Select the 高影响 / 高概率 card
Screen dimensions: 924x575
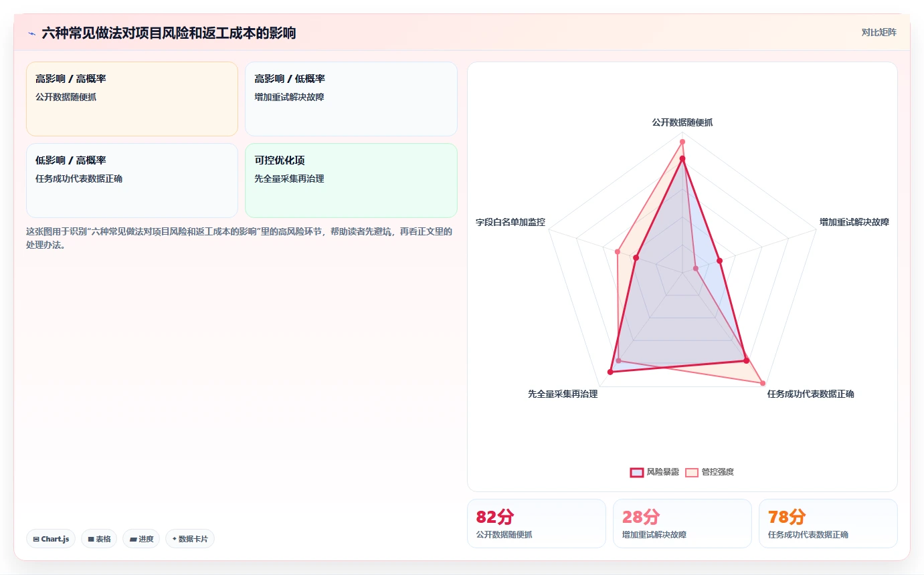[x=132, y=99]
